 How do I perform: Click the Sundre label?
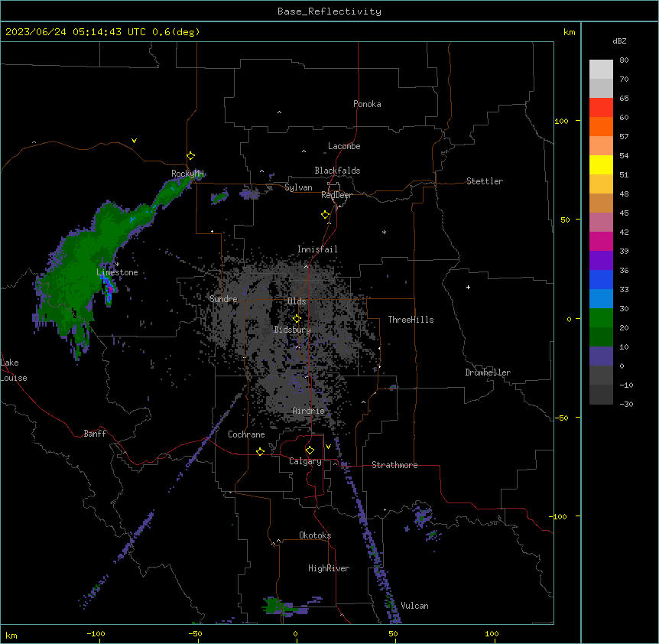[x=223, y=299]
